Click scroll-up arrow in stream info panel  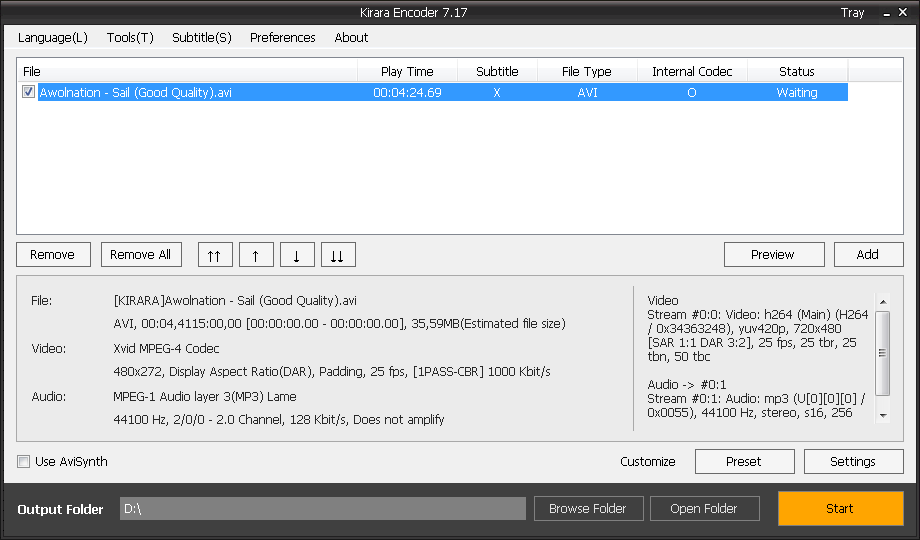coord(883,302)
